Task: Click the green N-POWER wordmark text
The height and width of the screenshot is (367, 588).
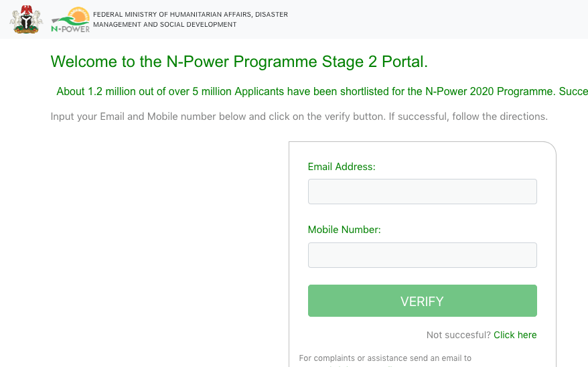Action: pyautogui.click(x=70, y=29)
